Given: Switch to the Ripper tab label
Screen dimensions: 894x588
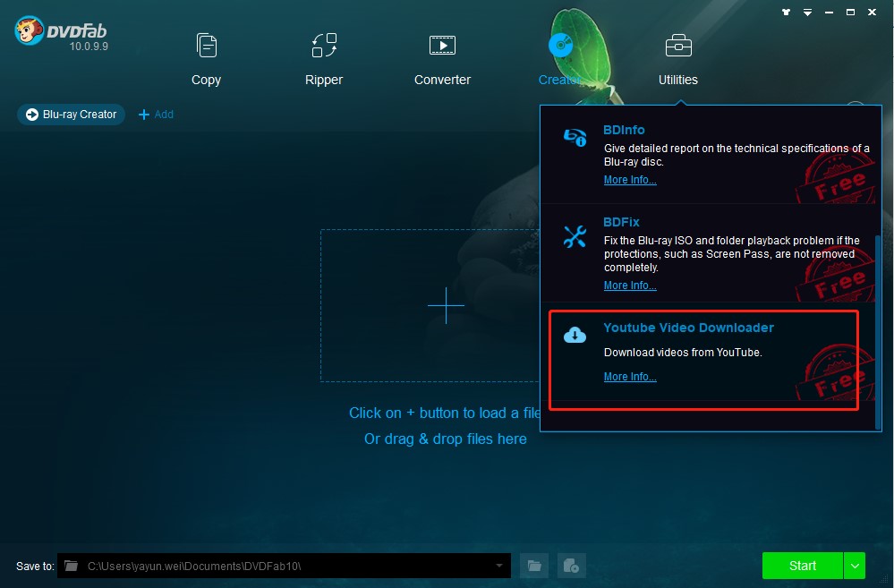Looking at the screenshot, I should pos(324,80).
